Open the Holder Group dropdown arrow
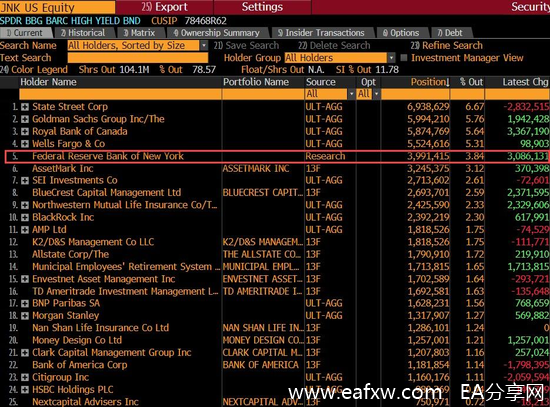This screenshot has width=550, height=407. click(391, 58)
